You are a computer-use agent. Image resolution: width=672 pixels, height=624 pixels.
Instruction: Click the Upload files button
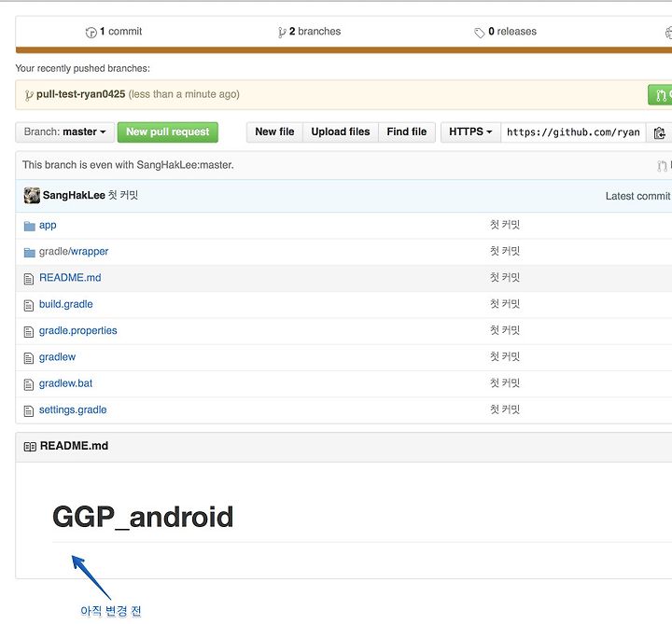tap(341, 132)
